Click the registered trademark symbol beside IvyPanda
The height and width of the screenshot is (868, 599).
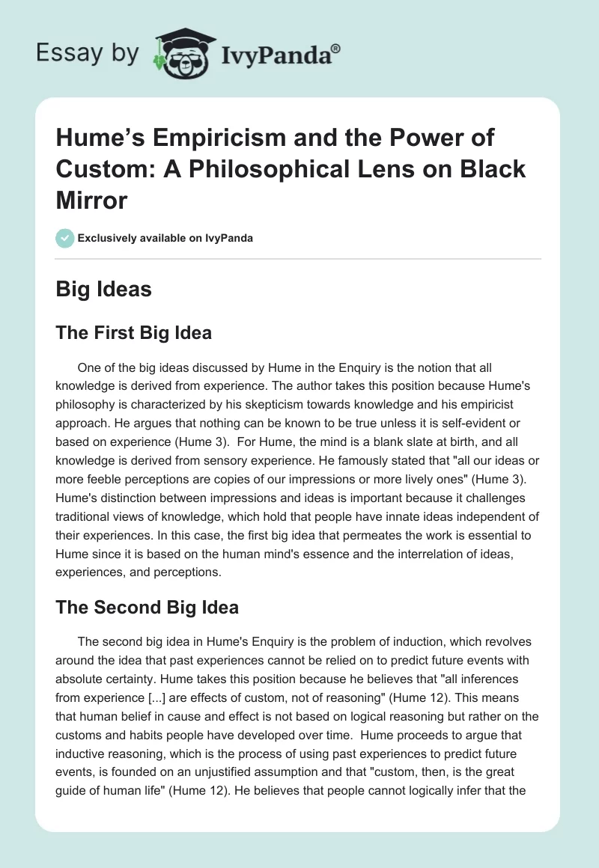(336, 49)
